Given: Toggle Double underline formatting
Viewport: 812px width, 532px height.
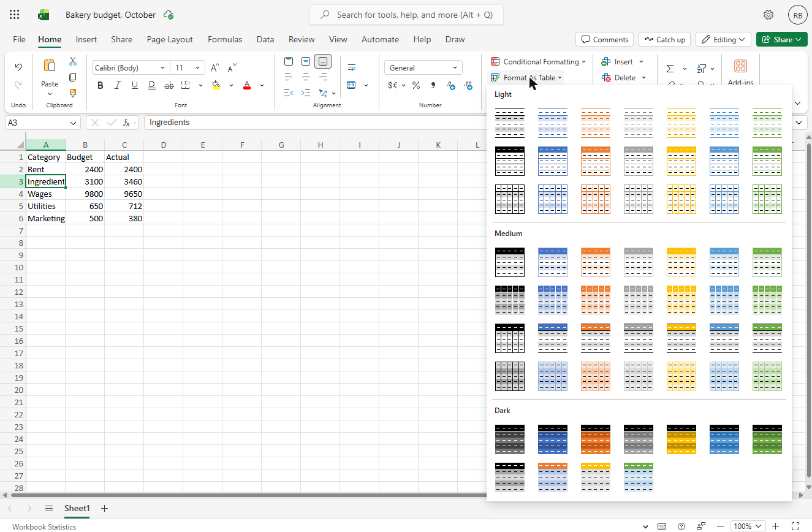Looking at the screenshot, I should coord(151,85).
